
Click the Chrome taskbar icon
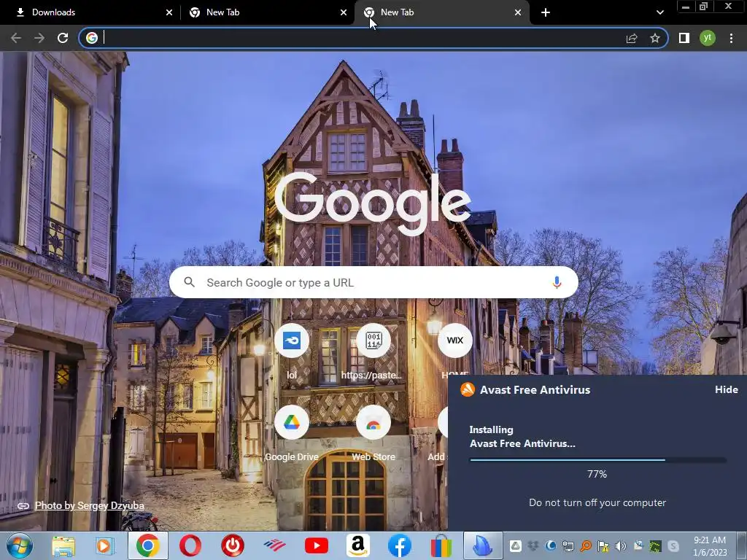point(147,545)
